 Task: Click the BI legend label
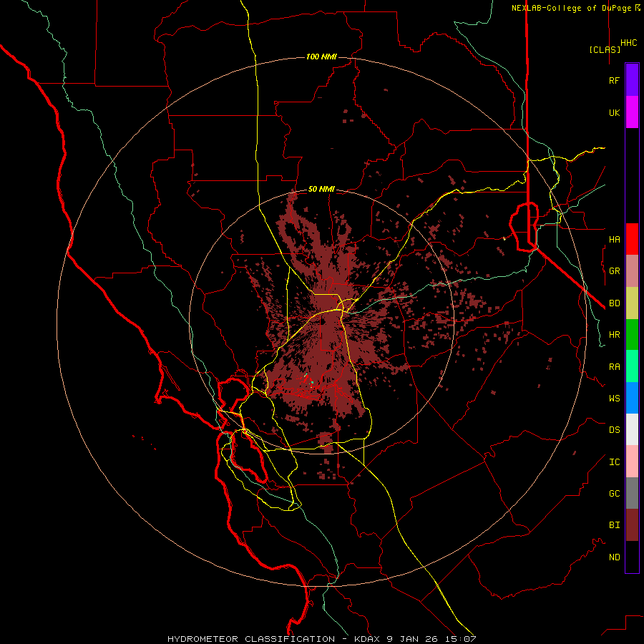pos(614,525)
